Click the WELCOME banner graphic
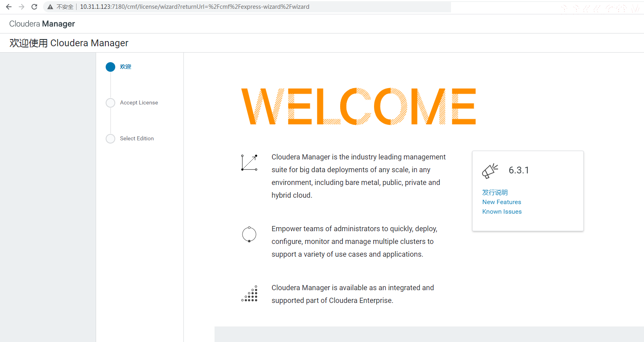The image size is (644, 342). [358, 106]
